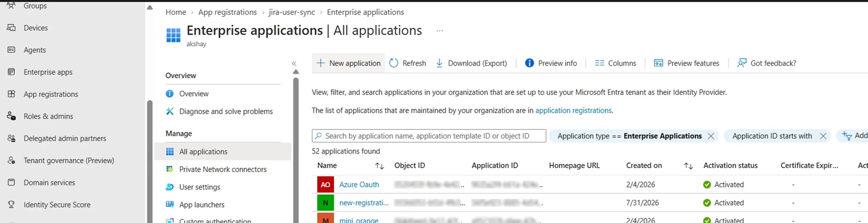Click the Application ID column header
868x223 pixels.
coord(495,166)
